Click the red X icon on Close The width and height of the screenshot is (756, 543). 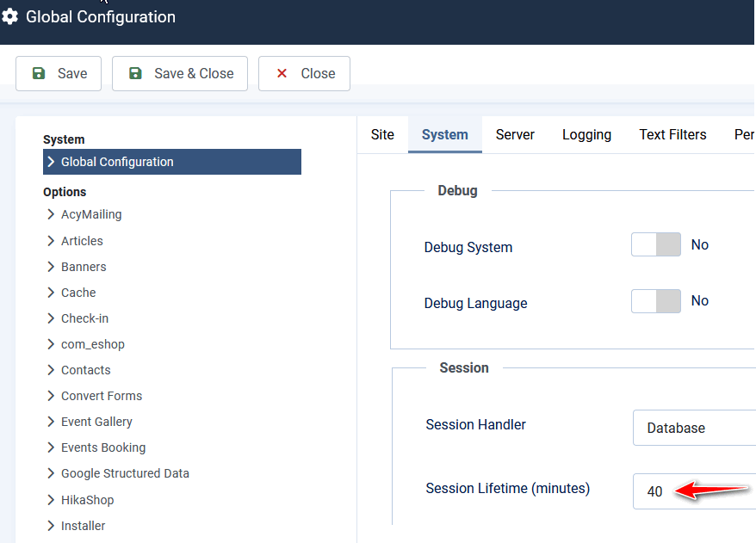click(282, 73)
